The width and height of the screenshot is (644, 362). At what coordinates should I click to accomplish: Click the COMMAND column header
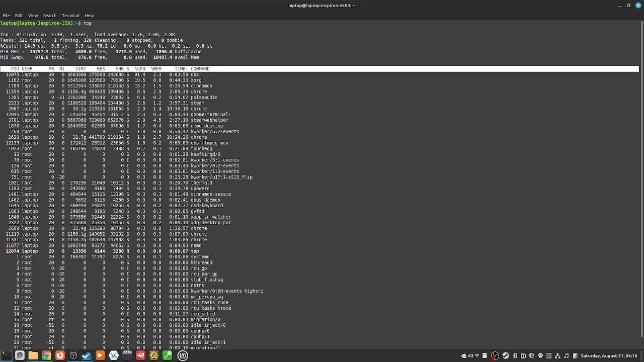pos(200,69)
